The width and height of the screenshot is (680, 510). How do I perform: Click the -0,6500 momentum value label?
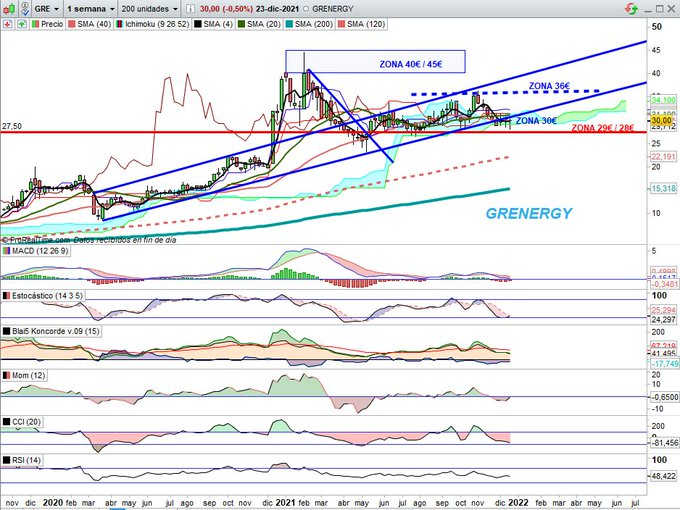click(664, 397)
